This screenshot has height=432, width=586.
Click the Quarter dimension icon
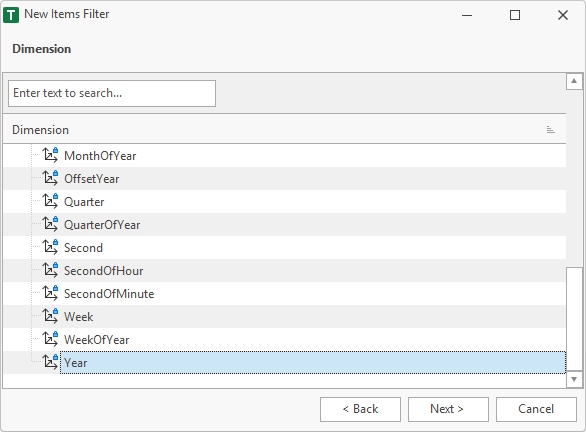point(50,201)
